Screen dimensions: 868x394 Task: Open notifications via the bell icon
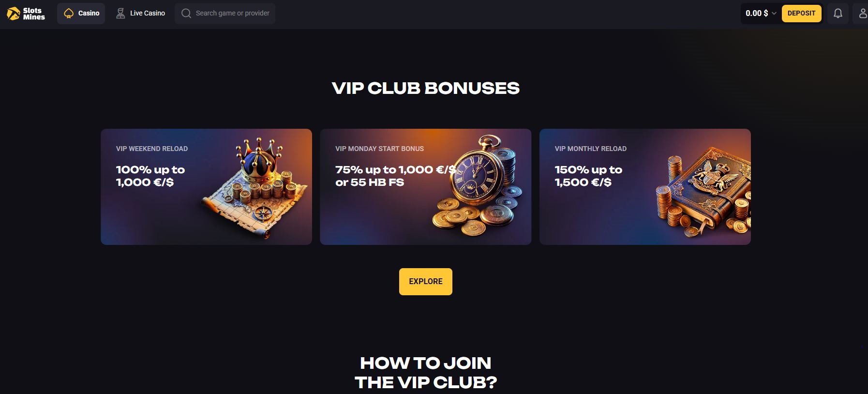[838, 13]
